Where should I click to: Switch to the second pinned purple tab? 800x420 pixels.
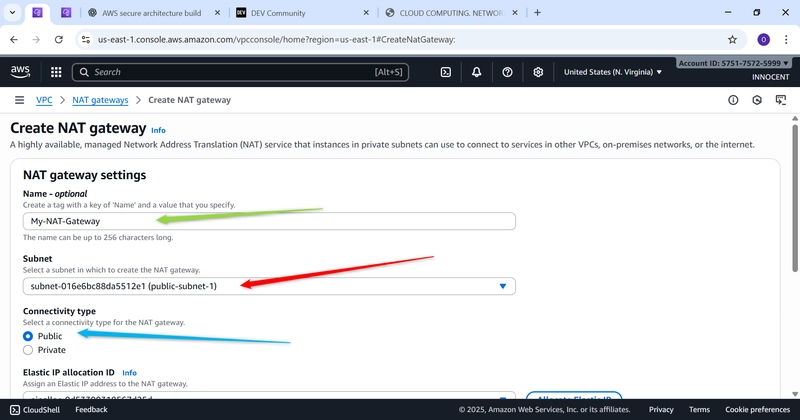[x=66, y=13]
